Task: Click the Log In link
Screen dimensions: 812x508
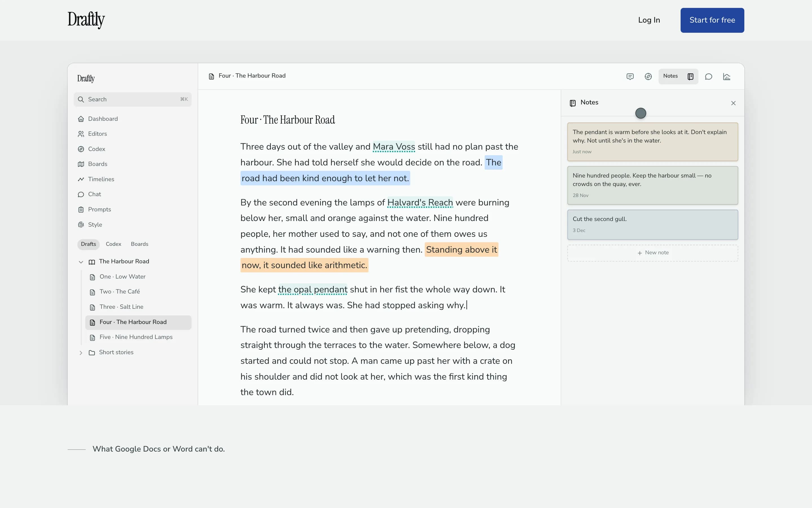Action: pos(649,20)
